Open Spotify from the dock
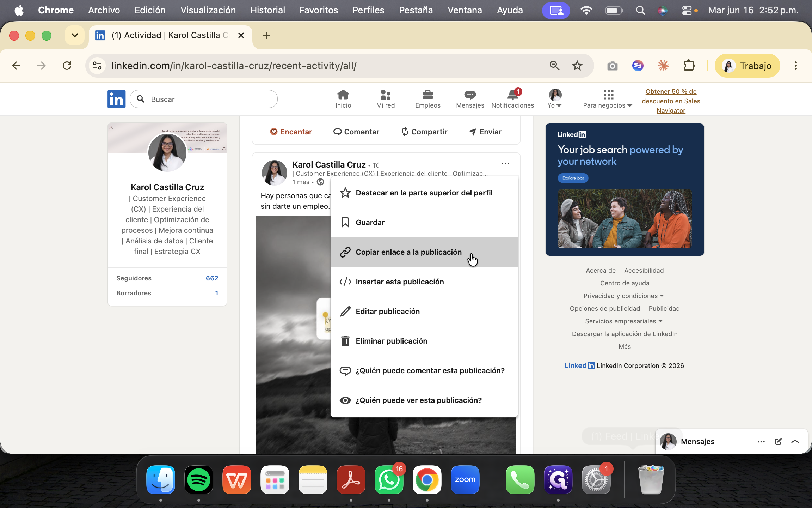The width and height of the screenshot is (812, 508). [x=198, y=479]
